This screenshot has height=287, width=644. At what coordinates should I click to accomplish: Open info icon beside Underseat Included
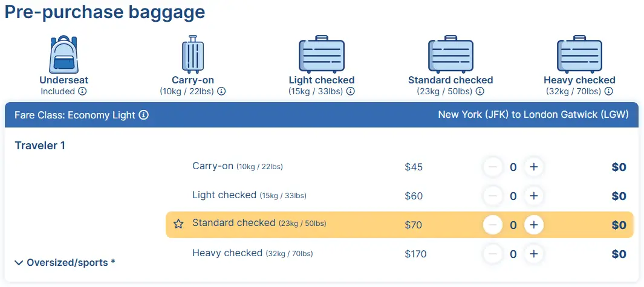tap(82, 91)
